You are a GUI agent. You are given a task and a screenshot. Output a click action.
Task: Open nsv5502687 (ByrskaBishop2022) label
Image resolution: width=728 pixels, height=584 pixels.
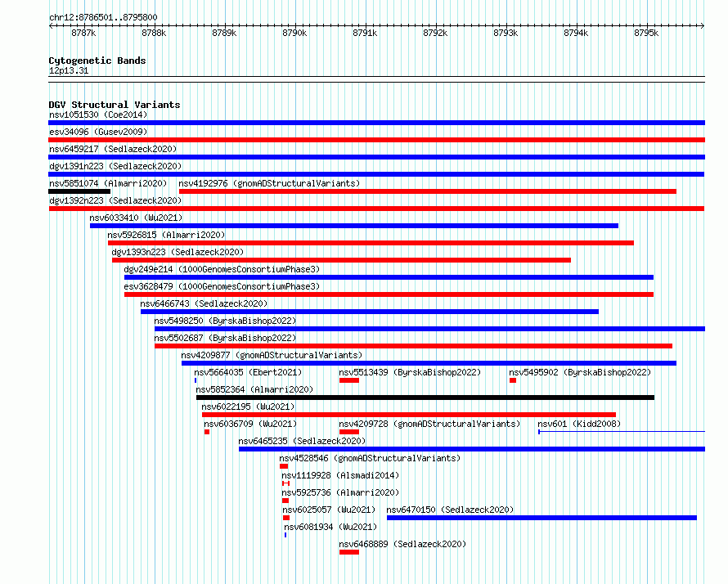click(x=225, y=338)
